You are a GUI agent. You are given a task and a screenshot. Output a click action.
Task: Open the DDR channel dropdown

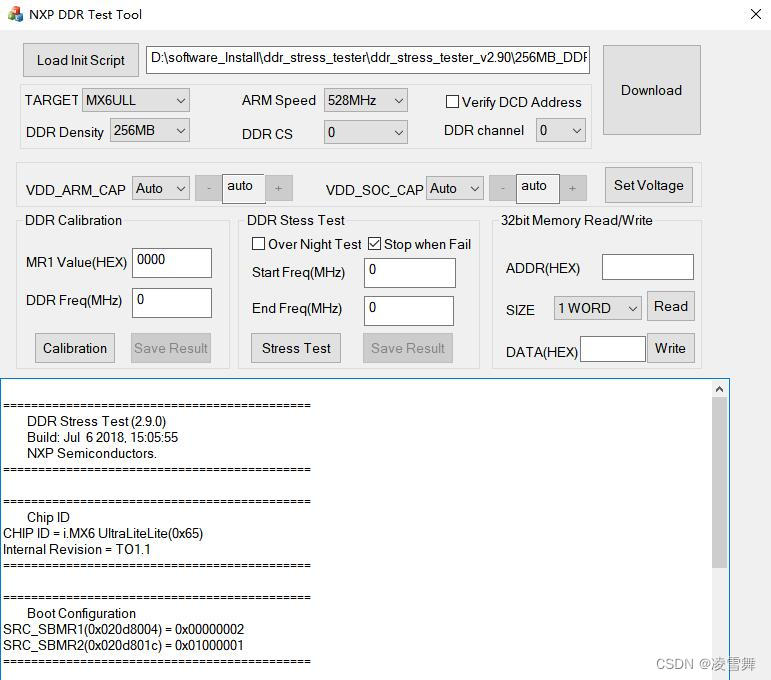coord(561,130)
